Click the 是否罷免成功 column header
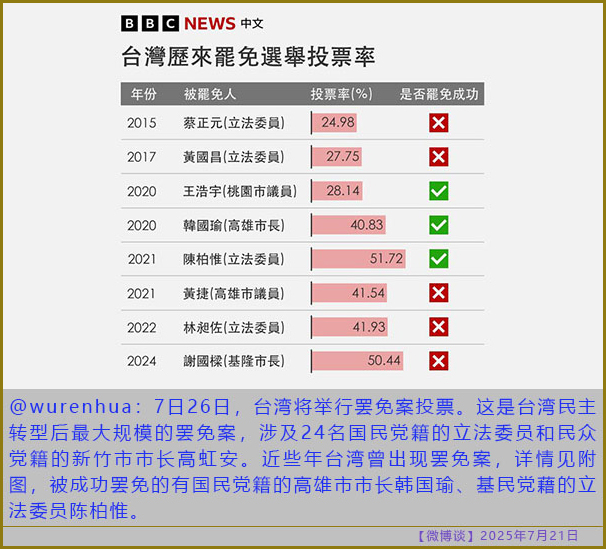This screenshot has height=549, width=606. pyautogui.click(x=439, y=94)
